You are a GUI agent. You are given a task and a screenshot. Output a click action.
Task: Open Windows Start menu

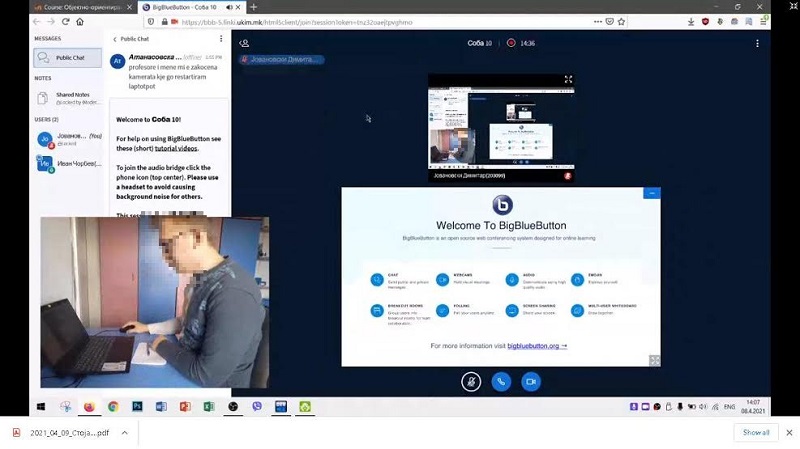click(42, 407)
